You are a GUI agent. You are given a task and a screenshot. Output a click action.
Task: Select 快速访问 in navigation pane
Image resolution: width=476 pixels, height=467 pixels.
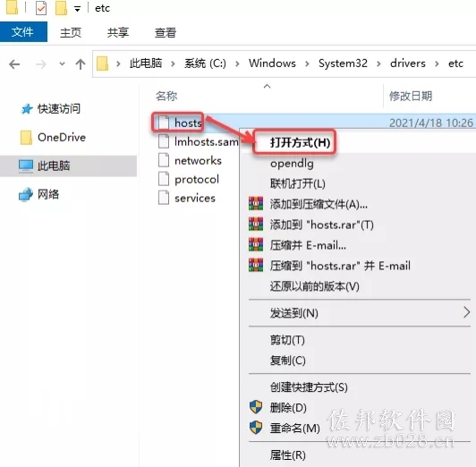point(58,108)
